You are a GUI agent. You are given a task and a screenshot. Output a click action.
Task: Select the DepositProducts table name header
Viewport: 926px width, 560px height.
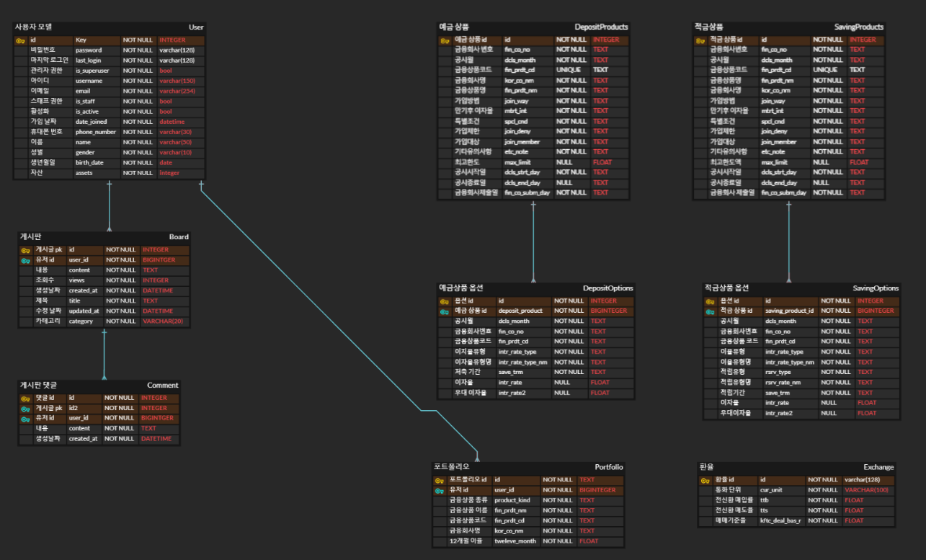(601, 27)
